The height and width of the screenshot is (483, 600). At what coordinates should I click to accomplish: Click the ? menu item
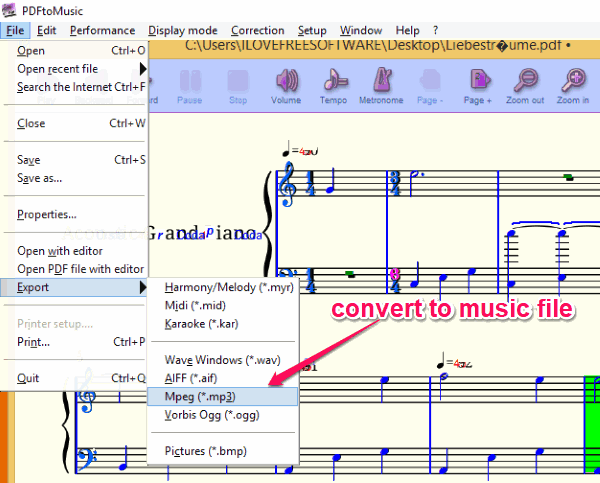click(435, 31)
